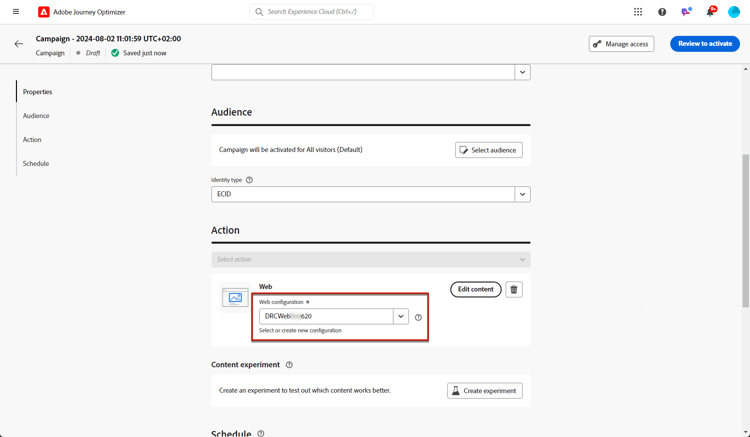Click the page vertical scrollbar
Image resolution: width=750 pixels, height=437 pixels.
tap(745, 230)
